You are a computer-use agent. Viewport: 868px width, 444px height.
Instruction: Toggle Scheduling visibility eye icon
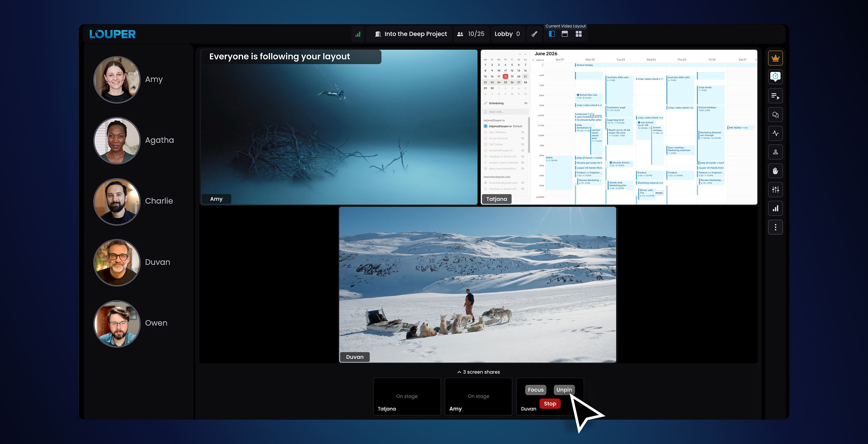pos(526,103)
